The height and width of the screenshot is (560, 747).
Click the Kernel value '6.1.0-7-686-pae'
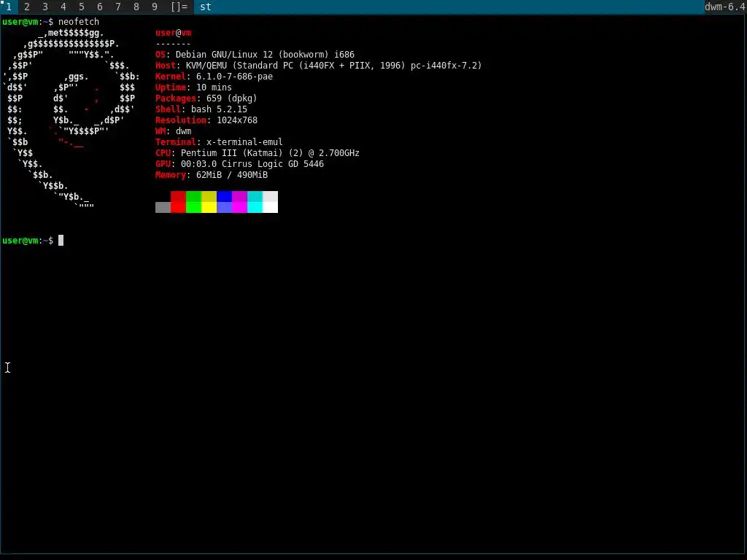234,76
